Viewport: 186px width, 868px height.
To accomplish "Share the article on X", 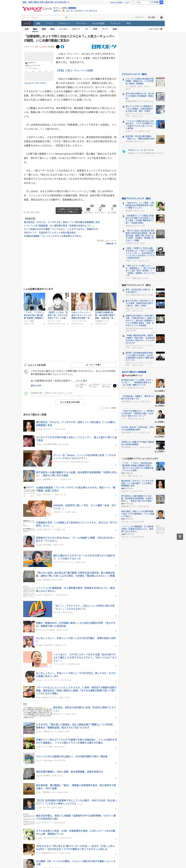I will click(x=58, y=47).
